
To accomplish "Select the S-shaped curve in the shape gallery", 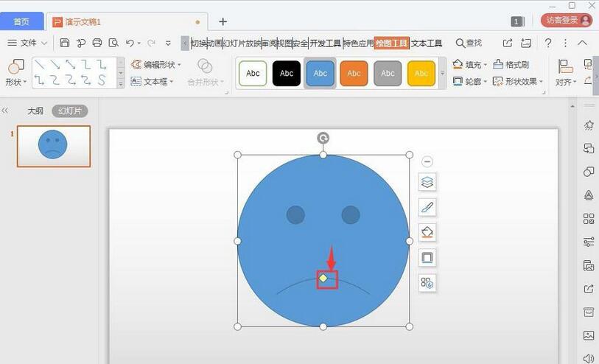I will [x=101, y=80].
